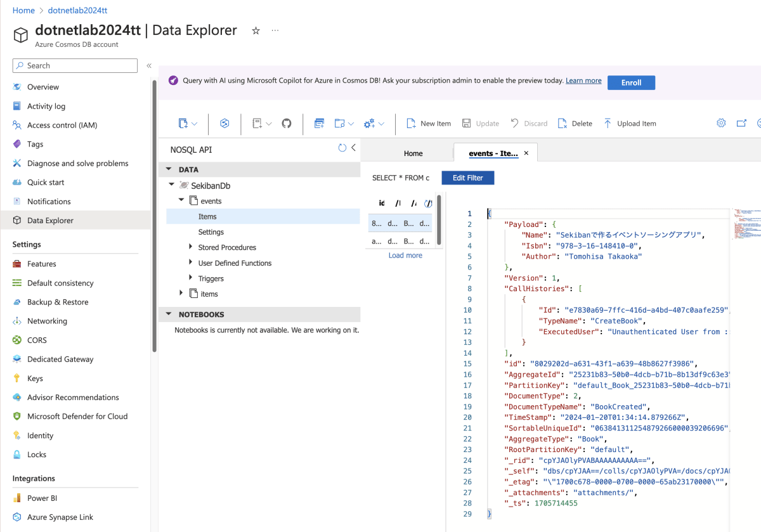Open Quick start in sidebar

(46, 182)
